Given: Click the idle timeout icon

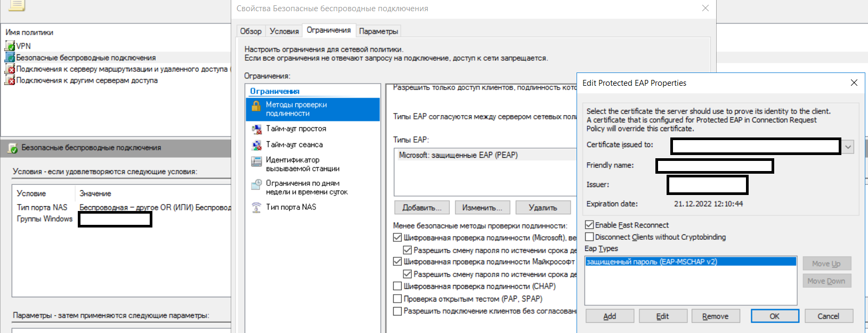Looking at the screenshot, I should (256, 129).
